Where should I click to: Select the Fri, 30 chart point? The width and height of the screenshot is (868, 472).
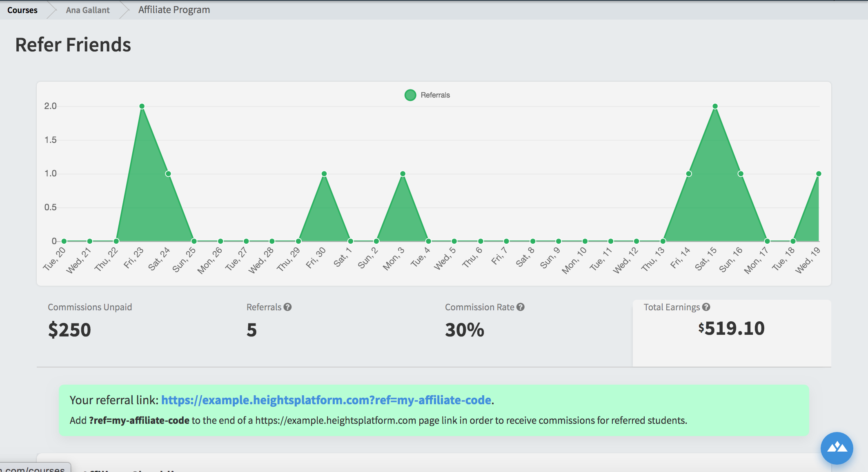pos(324,174)
